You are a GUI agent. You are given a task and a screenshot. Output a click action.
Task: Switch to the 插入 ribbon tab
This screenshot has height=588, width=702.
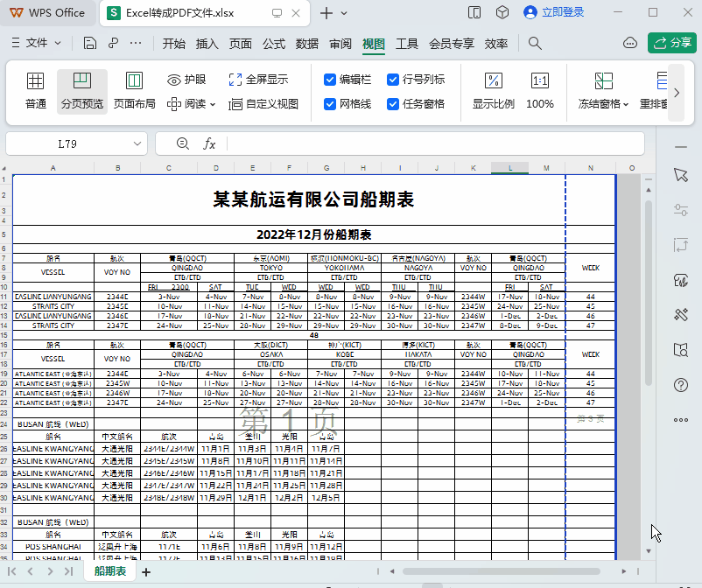[207, 44]
